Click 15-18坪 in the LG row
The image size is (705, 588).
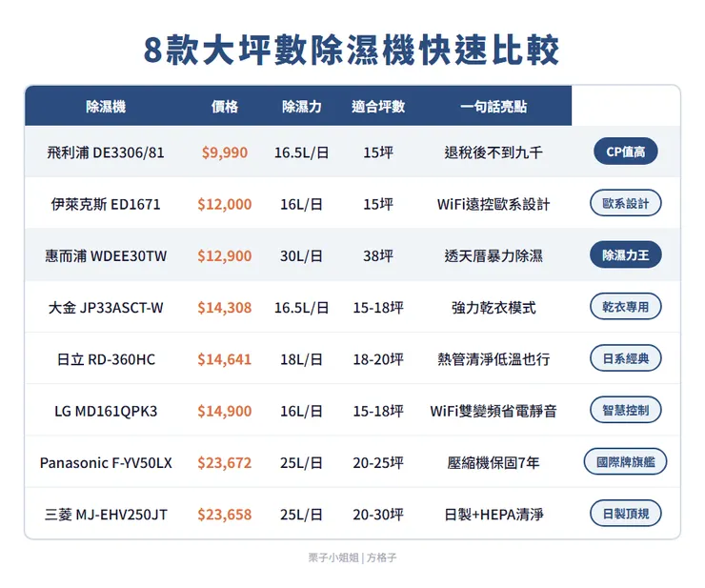(x=378, y=411)
